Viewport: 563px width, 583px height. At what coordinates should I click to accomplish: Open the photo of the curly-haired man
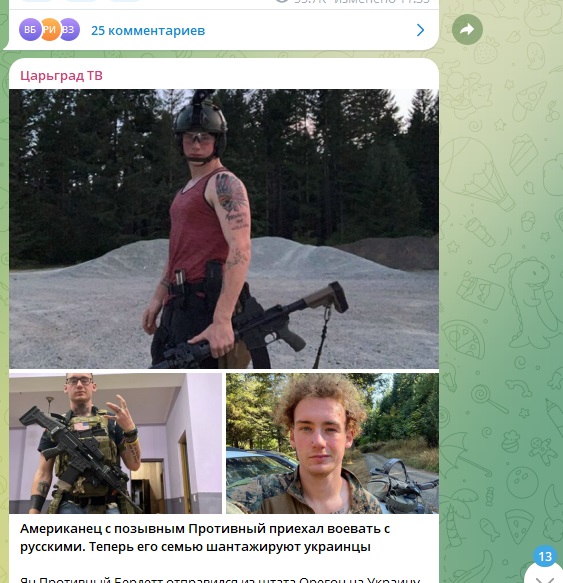click(x=332, y=443)
